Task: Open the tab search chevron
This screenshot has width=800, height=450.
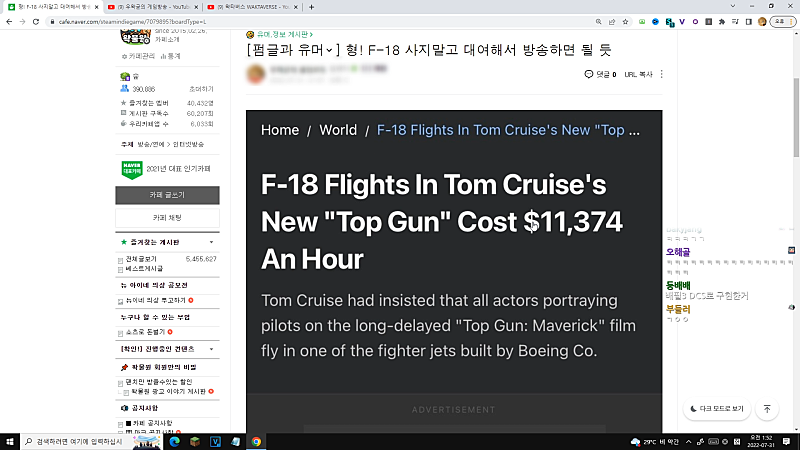Action: click(x=733, y=6)
